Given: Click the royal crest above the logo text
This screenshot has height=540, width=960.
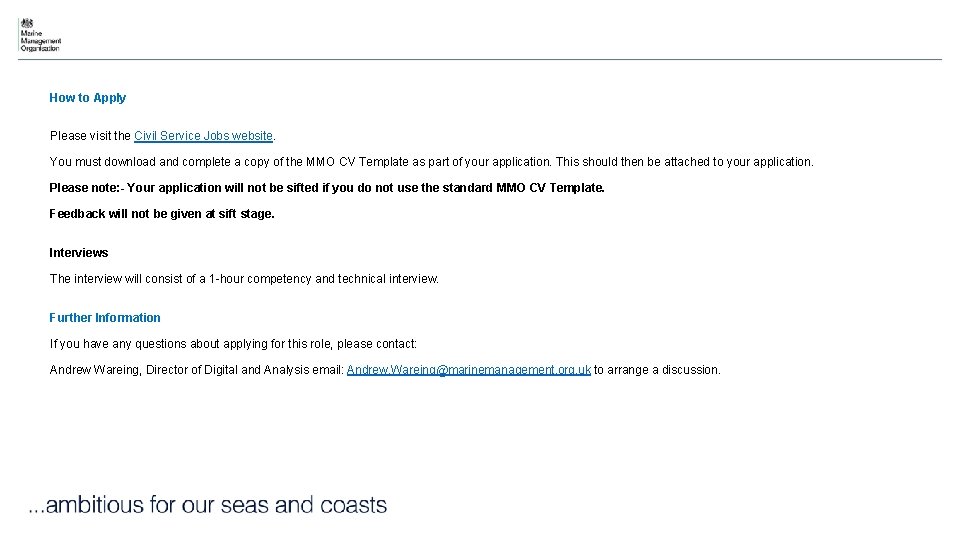Looking at the screenshot, I should [27, 23].
